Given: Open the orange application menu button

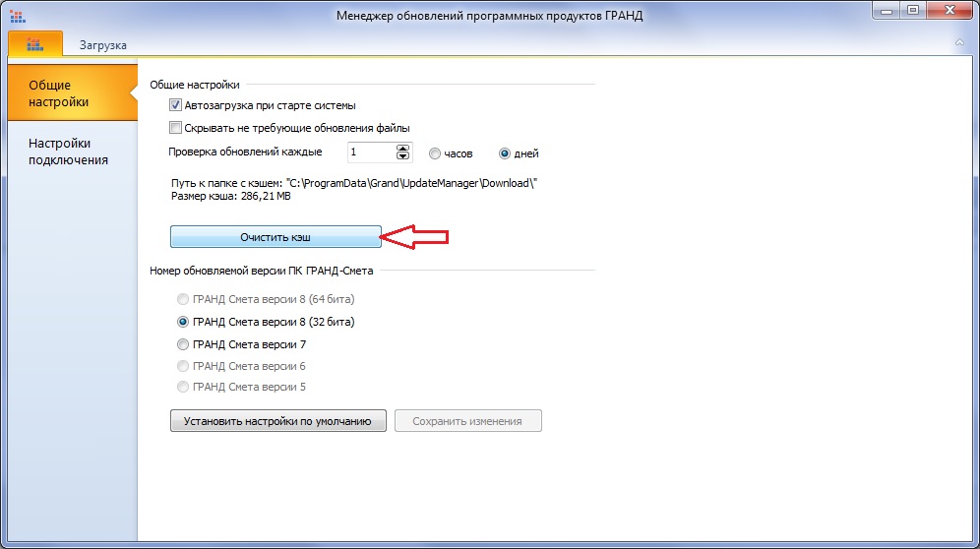Looking at the screenshot, I should coord(35,43).
